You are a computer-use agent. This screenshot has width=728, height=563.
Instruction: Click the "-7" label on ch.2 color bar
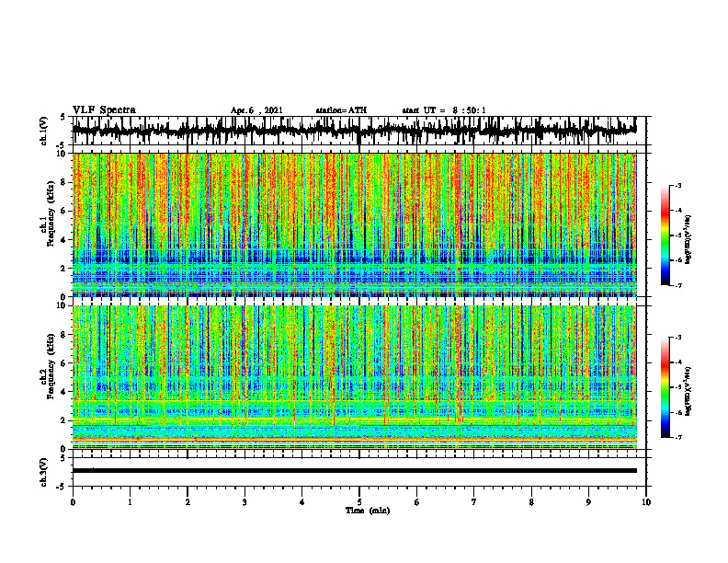click(x=678, y=437)
